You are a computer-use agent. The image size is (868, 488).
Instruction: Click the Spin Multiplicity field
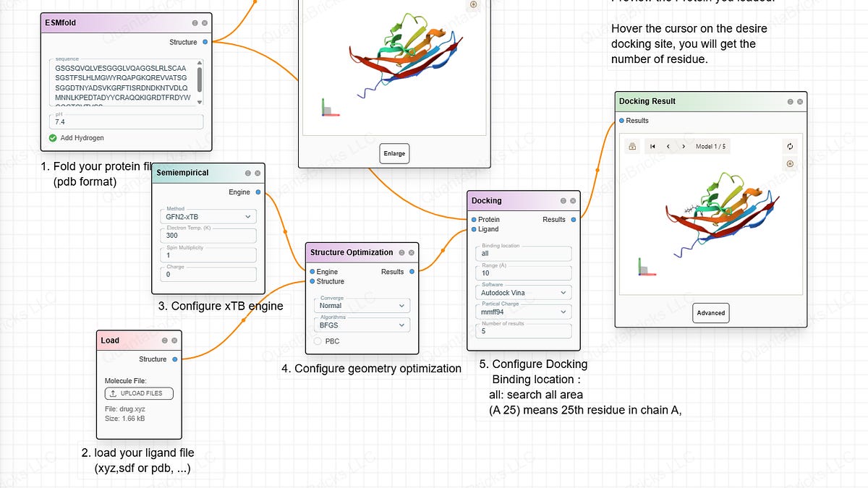click(x=208, y=255)
